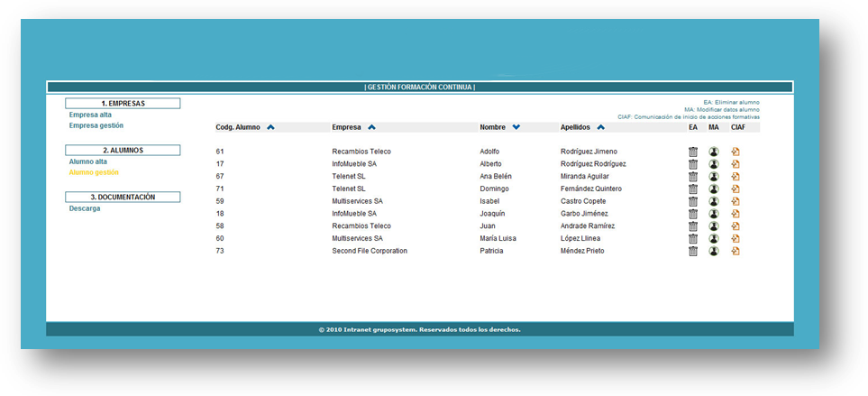Viewport: 868px width, 396px height.
Task: Open Empresa alta page
Action: (x=90, y=115)
